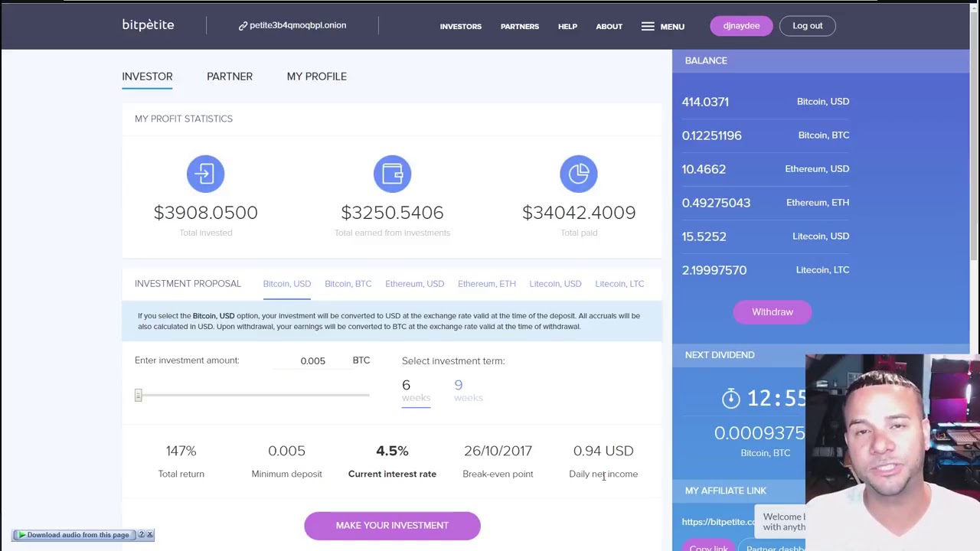Image resolution: width=980 pixels, height=551 pixels.
Task: Open the Help nav item
Action: pyautogui.click(x=567, y=26)
